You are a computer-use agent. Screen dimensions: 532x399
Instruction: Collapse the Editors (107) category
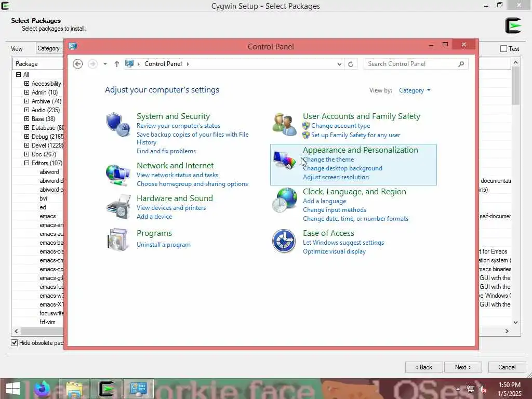coord(26,163)
